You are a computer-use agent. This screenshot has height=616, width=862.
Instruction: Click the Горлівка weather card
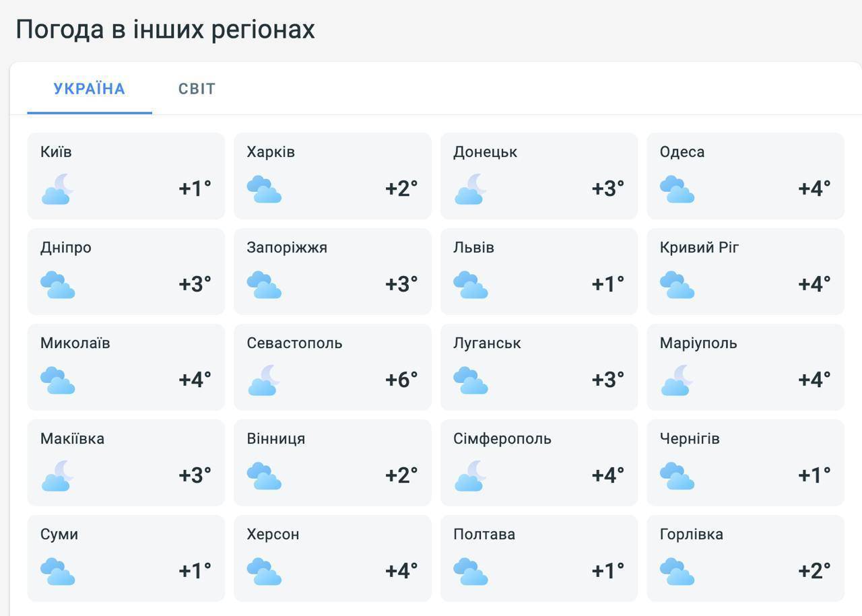745,558
